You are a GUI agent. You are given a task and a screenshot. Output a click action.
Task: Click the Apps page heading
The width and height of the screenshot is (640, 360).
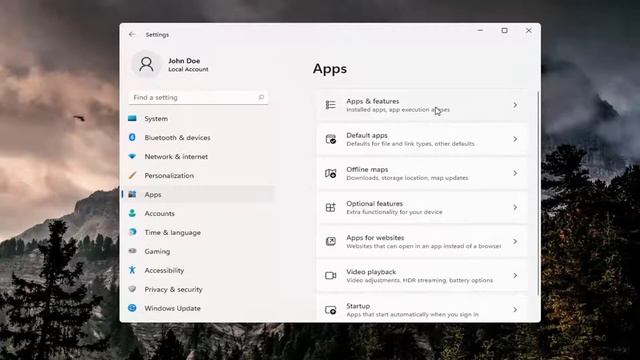pyautogui.click(x=330, y=69)
